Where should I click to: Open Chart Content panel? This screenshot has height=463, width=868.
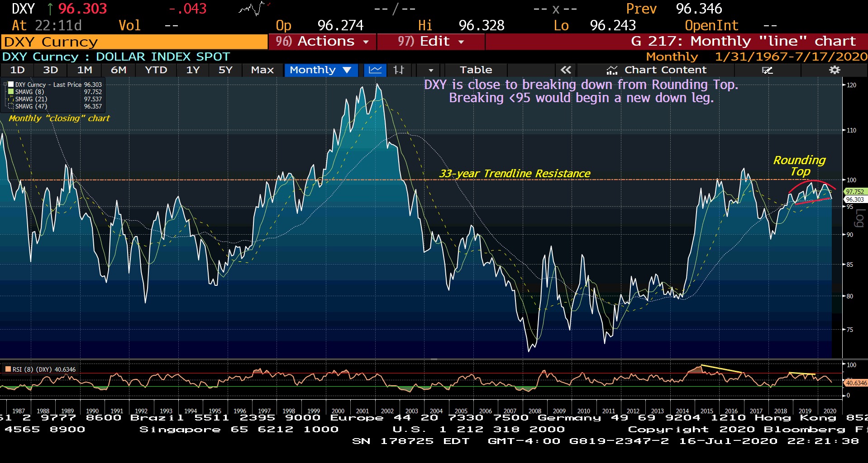coord(656,70)
